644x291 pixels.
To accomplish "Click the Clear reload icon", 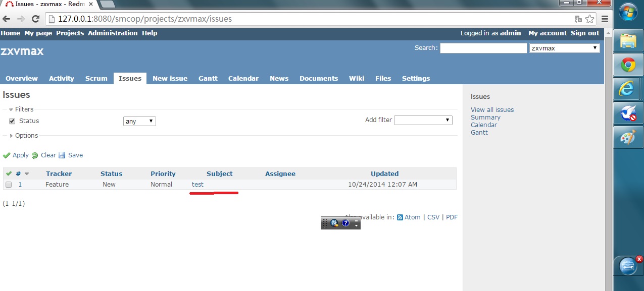I will [x=35, y=155].
